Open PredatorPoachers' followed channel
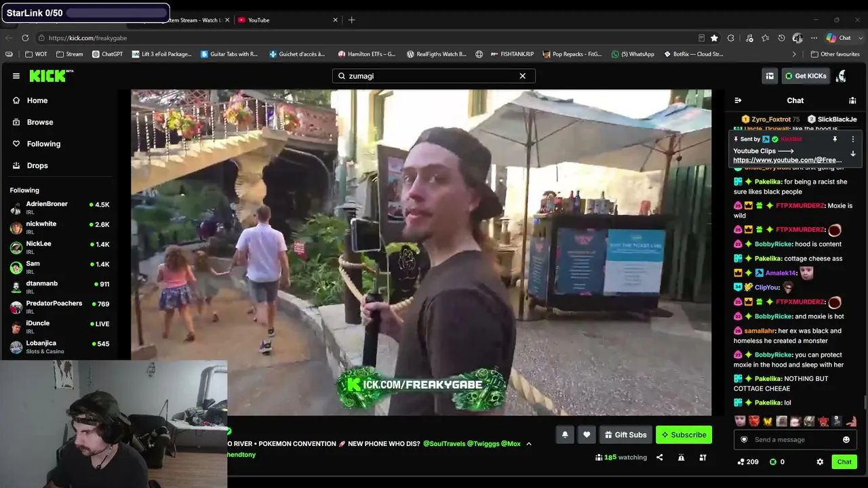The height and width of the screenshot is (488, 868). point(60,306)
